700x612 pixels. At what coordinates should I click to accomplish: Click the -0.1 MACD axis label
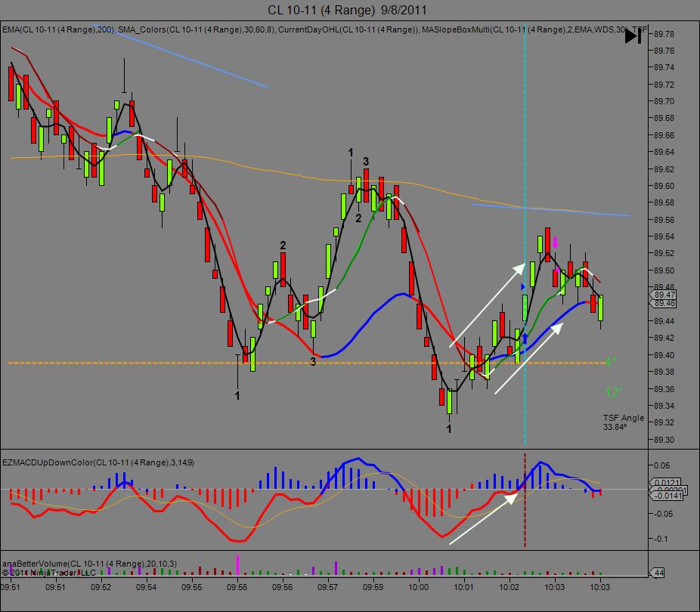[661, 539]
